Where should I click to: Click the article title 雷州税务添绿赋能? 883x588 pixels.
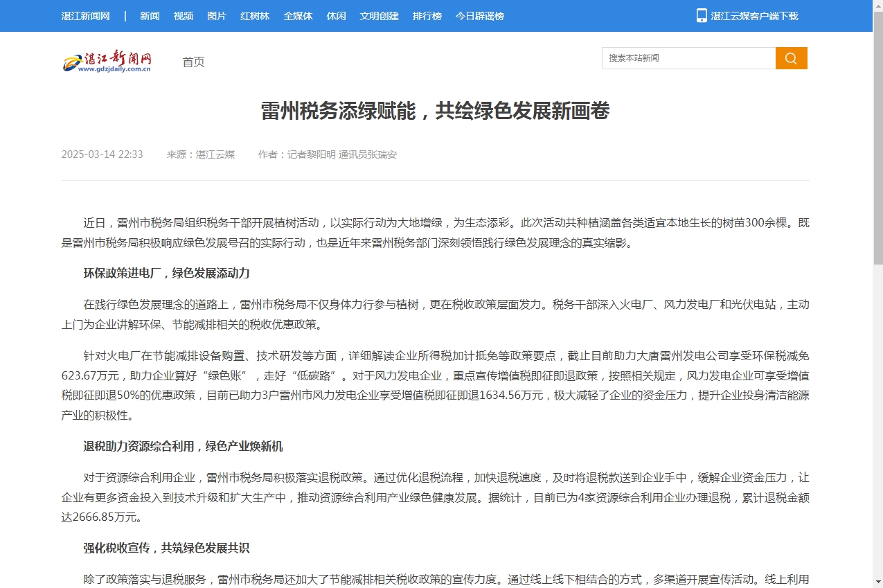435,111
